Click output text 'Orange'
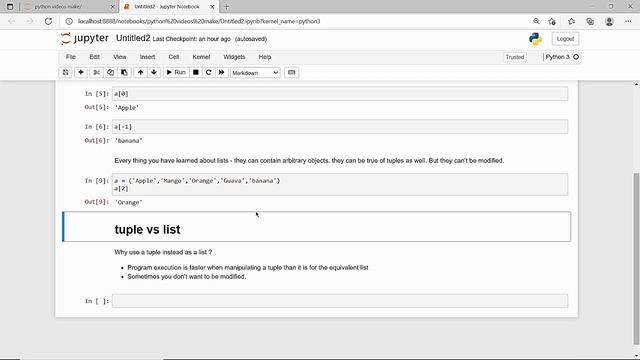The width and height of the screenshot is (640, 360). (x=129, y=202)
